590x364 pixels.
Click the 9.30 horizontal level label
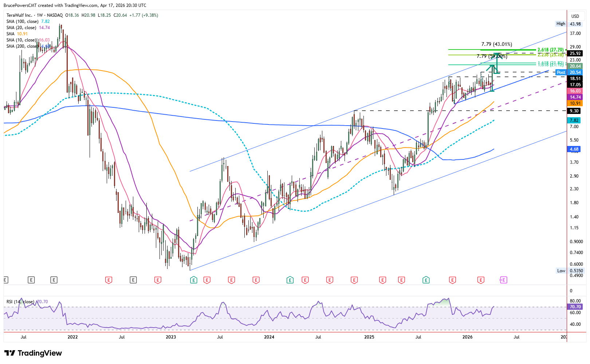(x=574, y=111)
